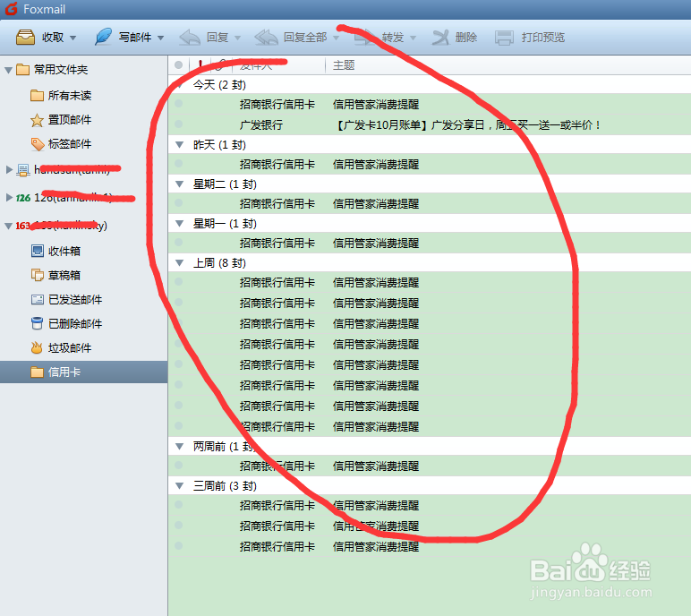Click the read-status dot column header
The image size is (691, 616).
click(178, 65)
